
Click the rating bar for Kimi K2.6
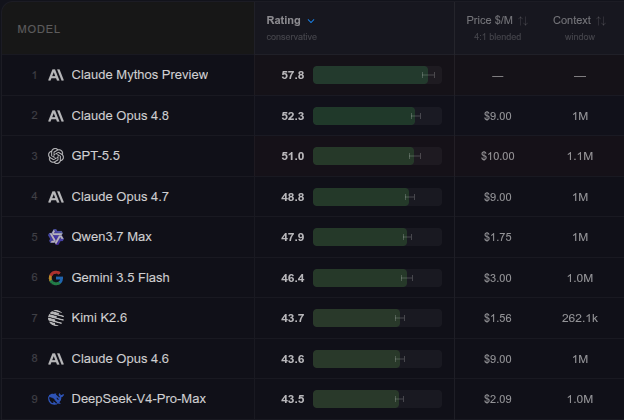pyautogui.click(x=377, y=318)
